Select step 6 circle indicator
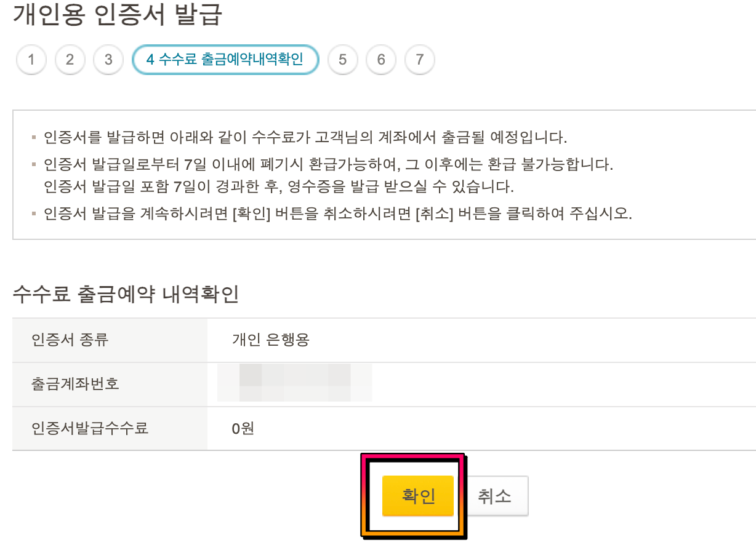This screenshot has height=550, width=756. tap(380, 60)
